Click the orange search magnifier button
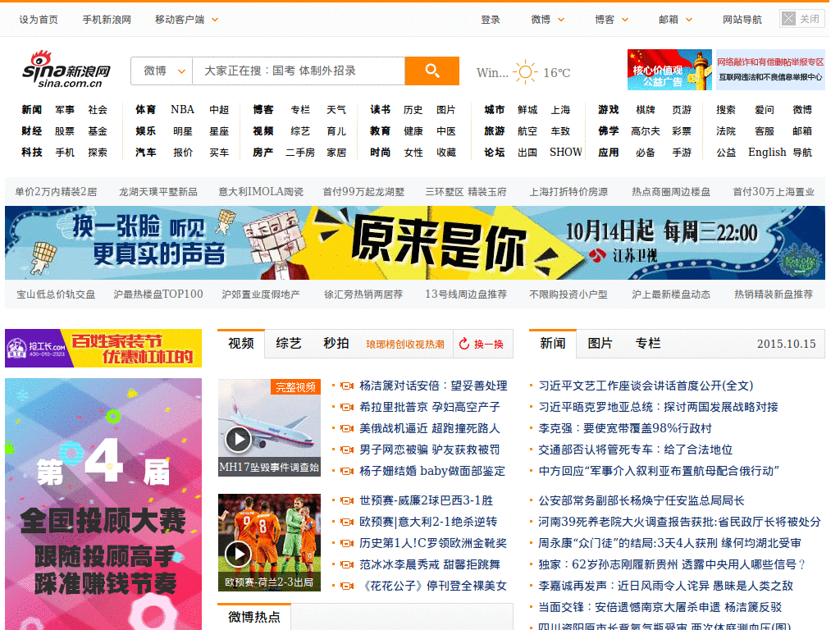The image size is (840, 630). point(431,71)
